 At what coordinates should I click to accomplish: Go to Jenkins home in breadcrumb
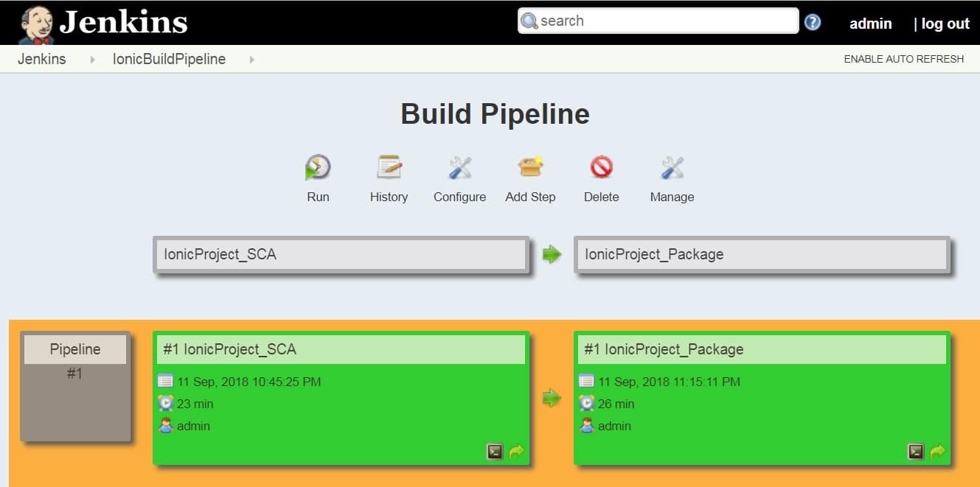click(41, 59)
